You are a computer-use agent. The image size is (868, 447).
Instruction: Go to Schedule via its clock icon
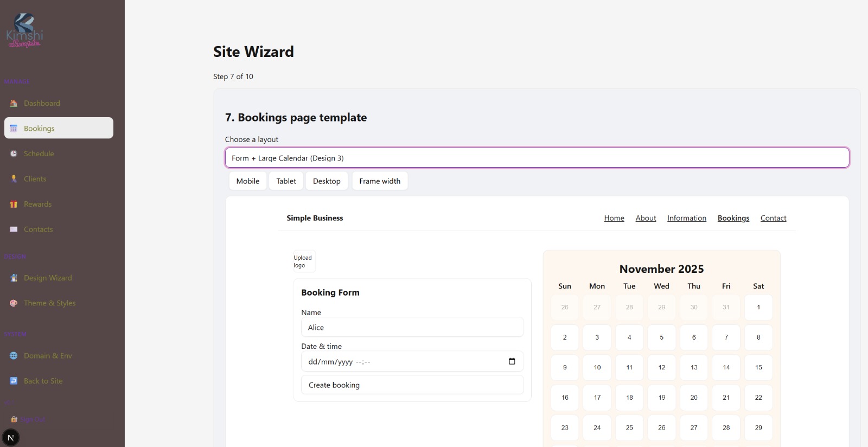(14, 154)
